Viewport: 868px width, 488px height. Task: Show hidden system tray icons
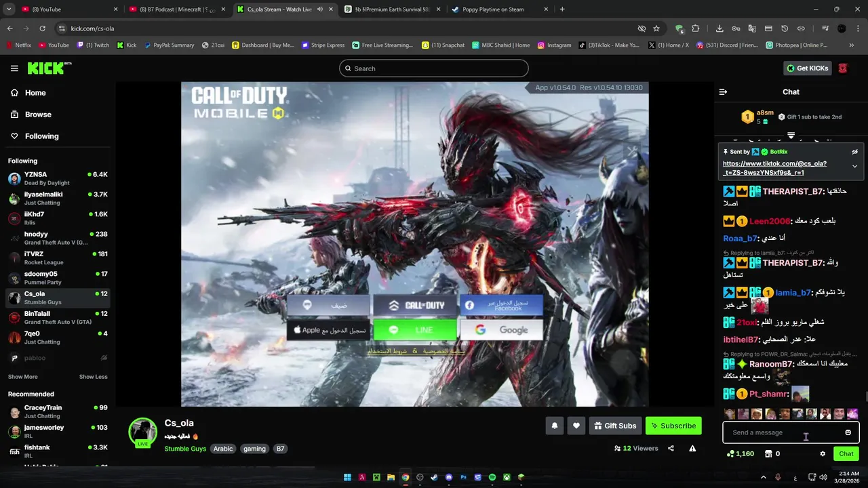pos(764,477)
